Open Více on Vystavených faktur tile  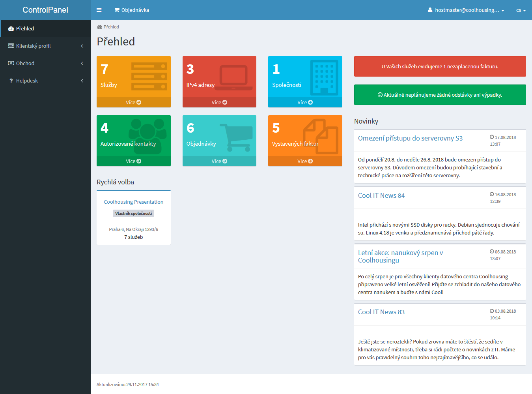pos(305,161)
